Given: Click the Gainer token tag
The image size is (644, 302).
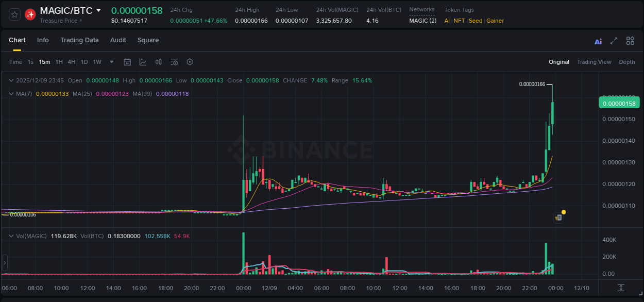Looking at the screenshot, I should tap(495, 21).
